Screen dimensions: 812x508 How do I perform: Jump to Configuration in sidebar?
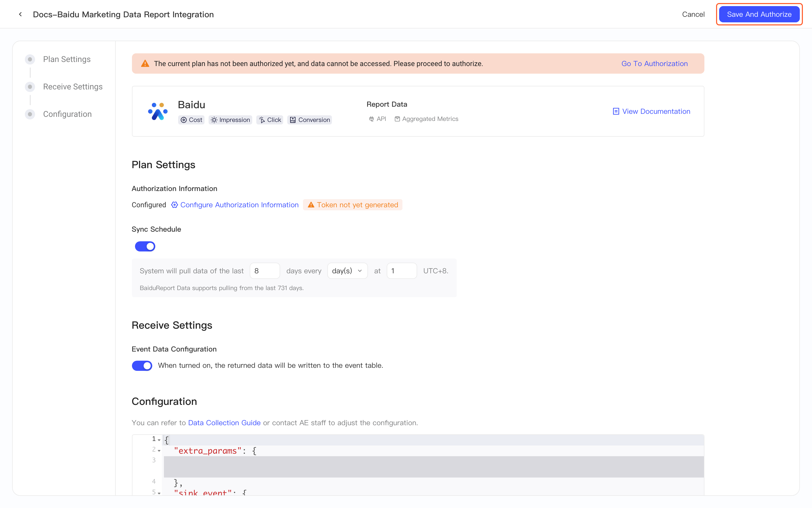point(67,114)
